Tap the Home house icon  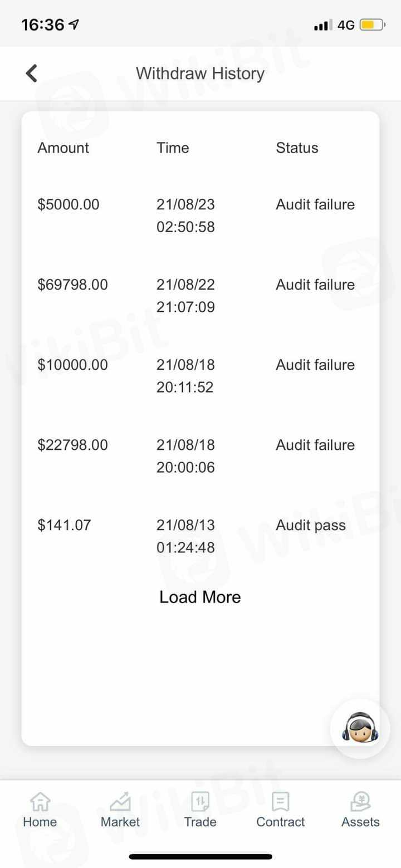click(x=40, y=802)
